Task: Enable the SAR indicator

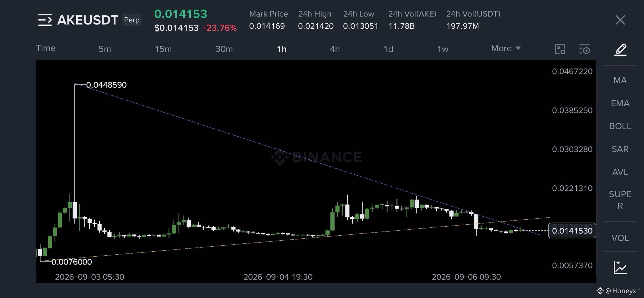Action: click(x=620, y=149)
